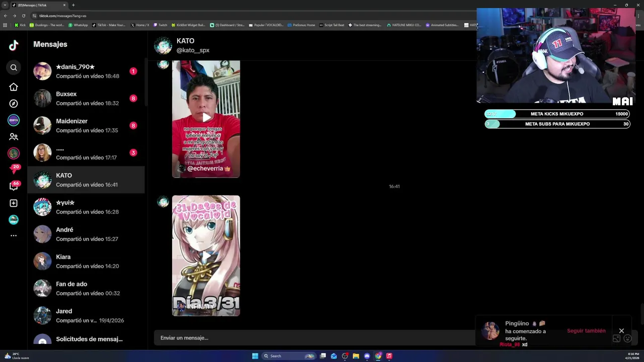
Task: Open Task View in the taskbar
Action: pos(323,356)
